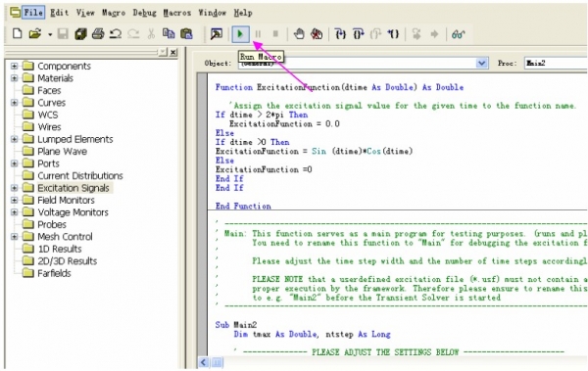Pause macro execution

pyautogui.click(x=258, y=34)
